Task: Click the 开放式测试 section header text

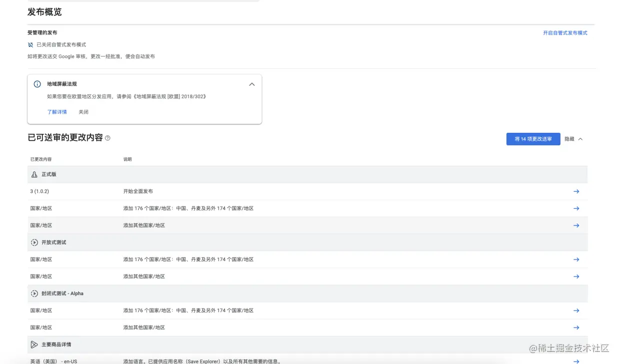Action: point(54,243)
